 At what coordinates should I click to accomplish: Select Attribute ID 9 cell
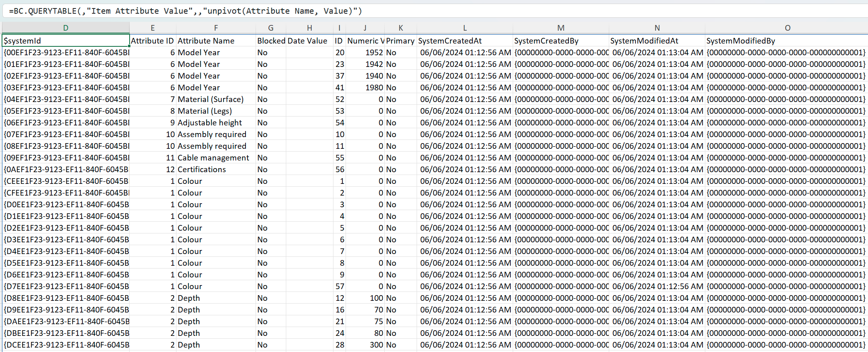153,123
